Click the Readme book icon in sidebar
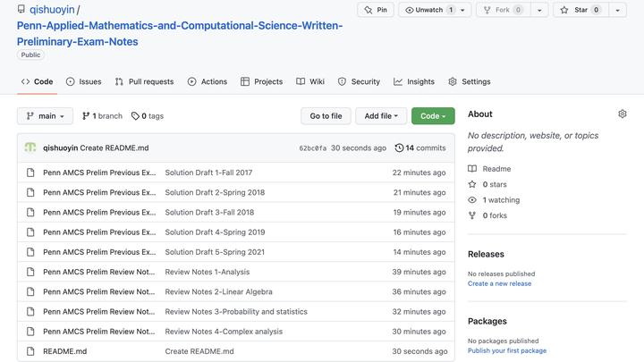 pos(472,169)
